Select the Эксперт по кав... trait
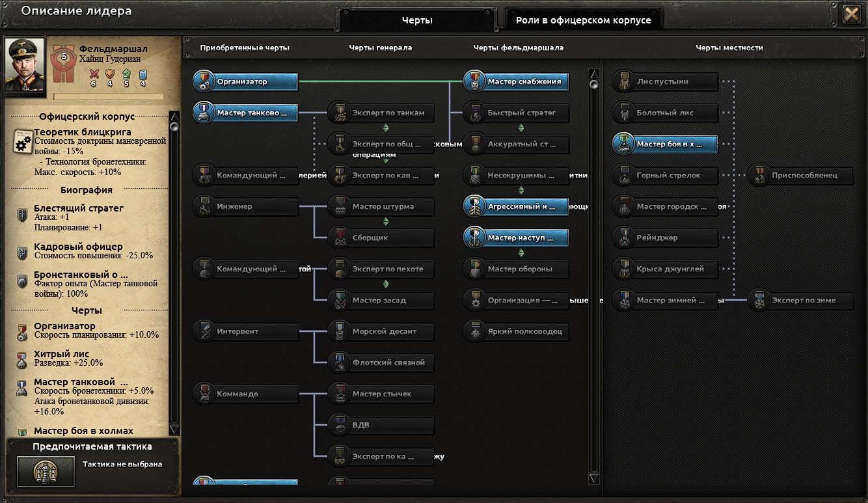 point(381,175)
